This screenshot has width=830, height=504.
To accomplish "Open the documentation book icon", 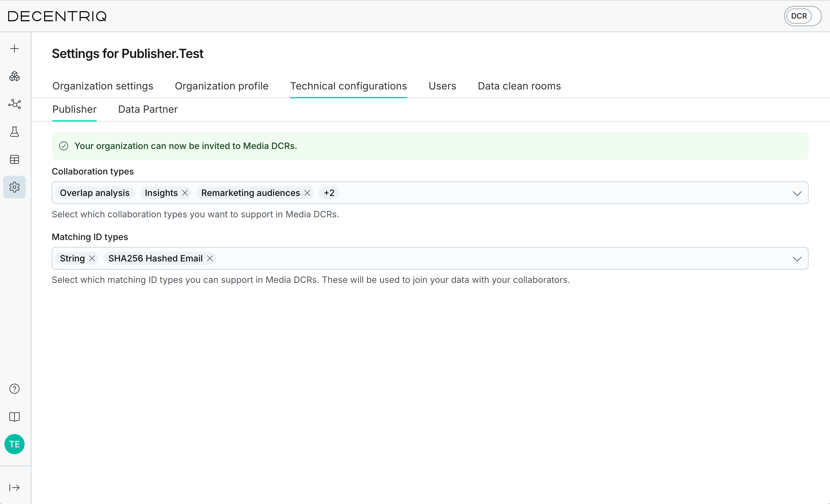I will (x=14, y=416).
